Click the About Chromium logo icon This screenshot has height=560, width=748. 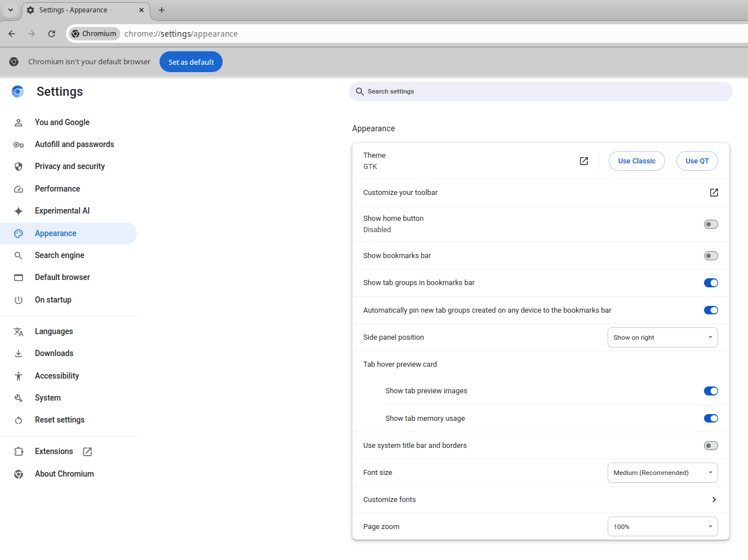[19, 474]
